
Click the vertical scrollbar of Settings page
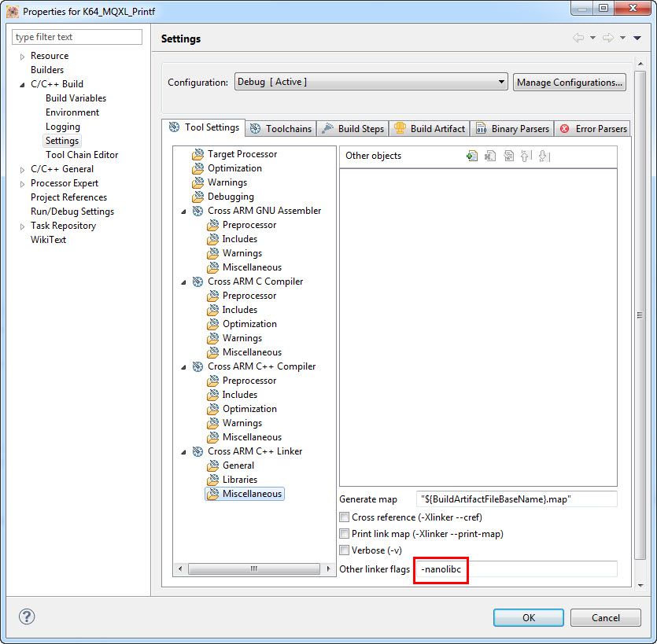coord(640,315)
